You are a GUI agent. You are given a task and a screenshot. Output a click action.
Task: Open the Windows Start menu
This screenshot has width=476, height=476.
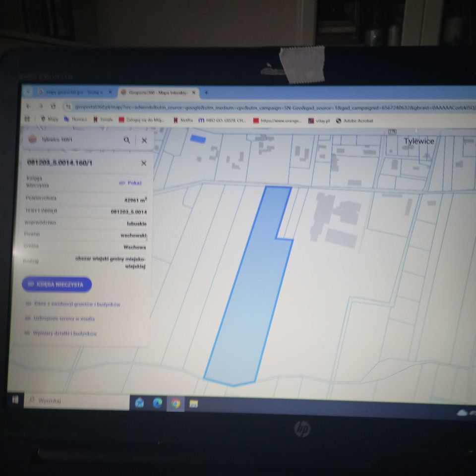[x=15, y=400]
